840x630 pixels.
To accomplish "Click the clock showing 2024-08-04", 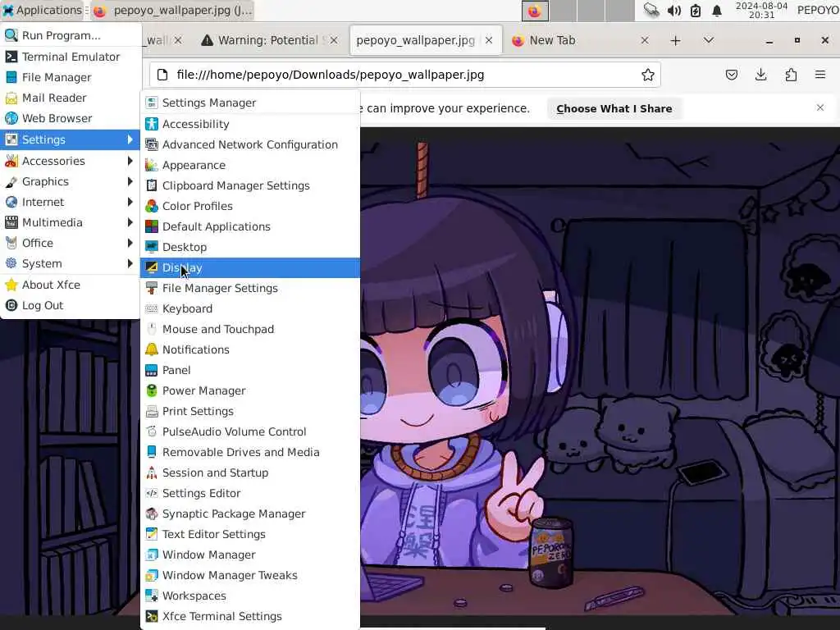I will point(761,10).
